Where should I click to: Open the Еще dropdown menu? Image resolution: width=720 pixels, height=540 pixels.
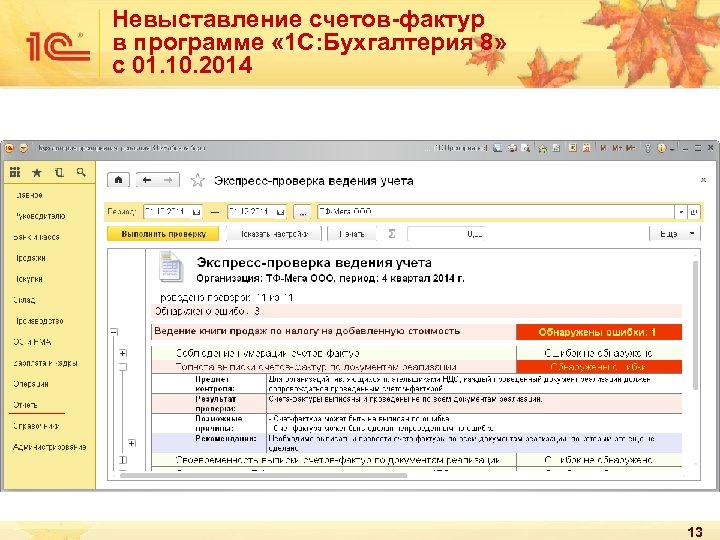(x=675, y=234)
